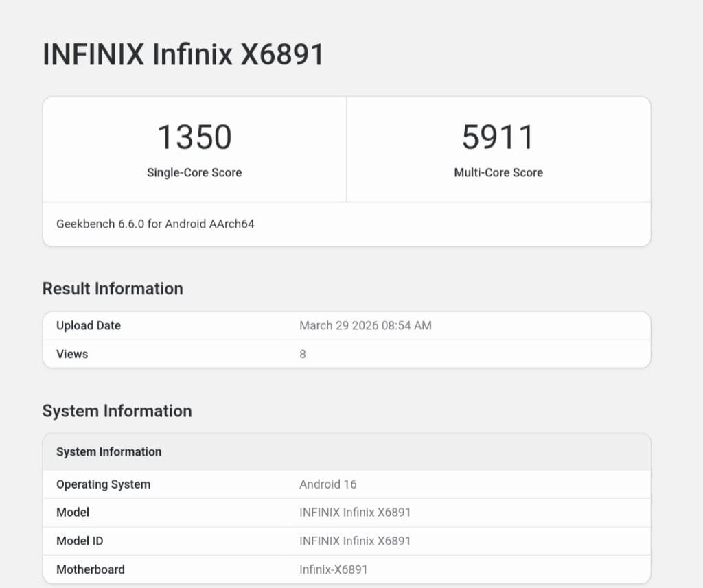The image size is (703, 588).
Task: Click the Result Information heading
Action: pyautogui.click(x=113, y=289)
